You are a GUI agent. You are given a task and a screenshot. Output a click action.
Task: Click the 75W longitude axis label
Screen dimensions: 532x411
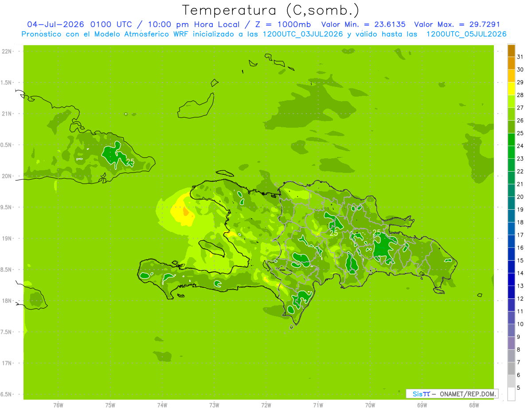[110, 405]
